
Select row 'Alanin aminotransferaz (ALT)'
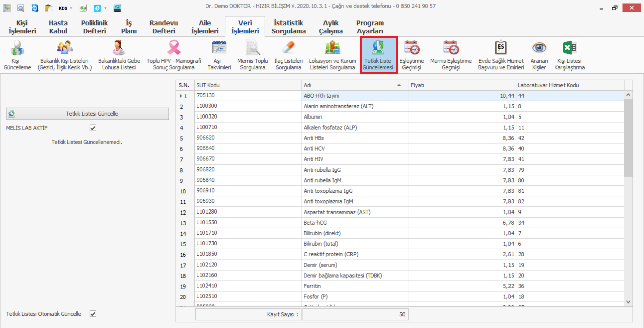coord(400,106)
